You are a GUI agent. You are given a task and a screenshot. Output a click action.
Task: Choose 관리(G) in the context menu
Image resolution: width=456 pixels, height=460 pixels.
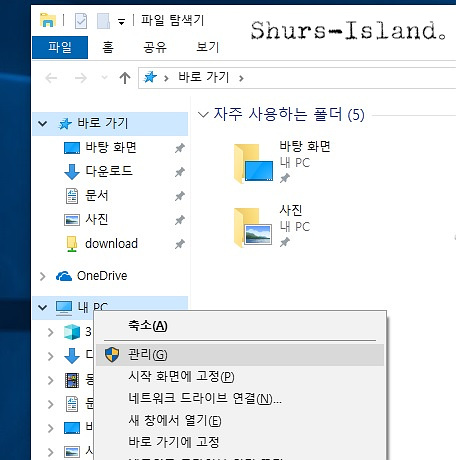pos(240,355)
